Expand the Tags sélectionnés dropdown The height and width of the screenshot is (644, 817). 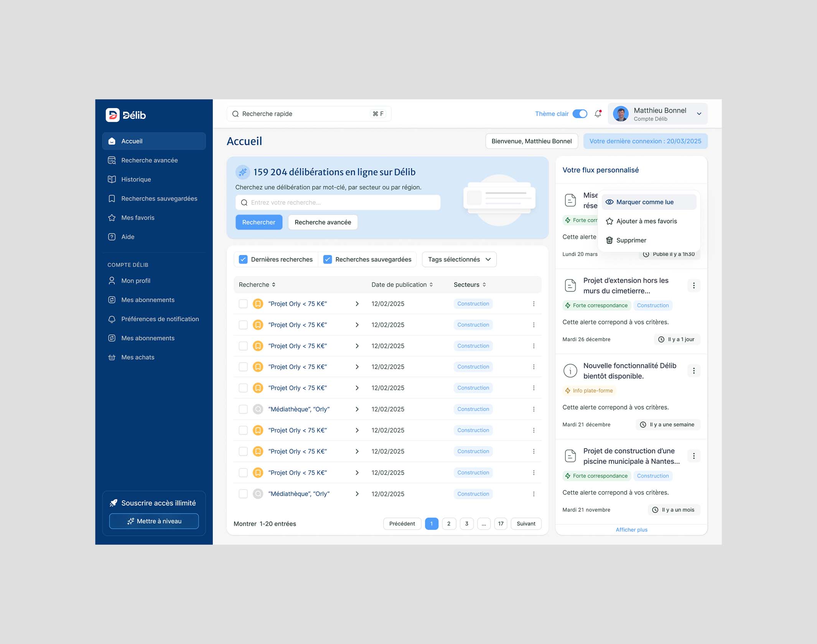tap(459, 260)
